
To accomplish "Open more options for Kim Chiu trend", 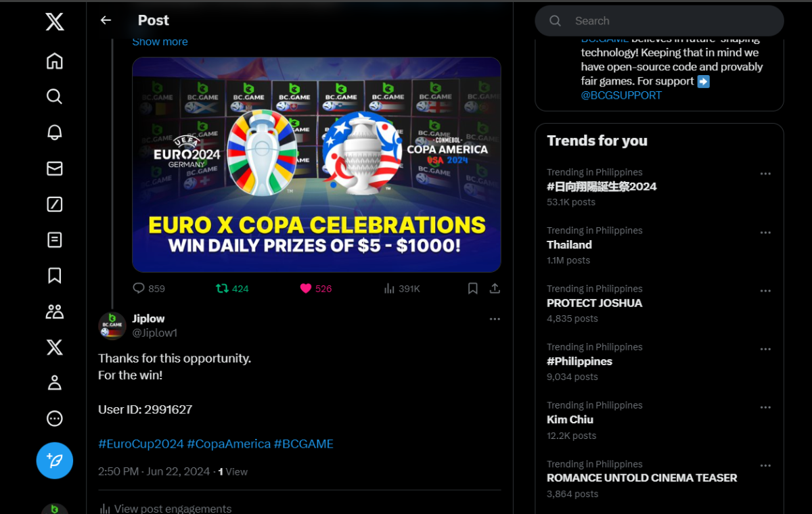I will (765, 407).
